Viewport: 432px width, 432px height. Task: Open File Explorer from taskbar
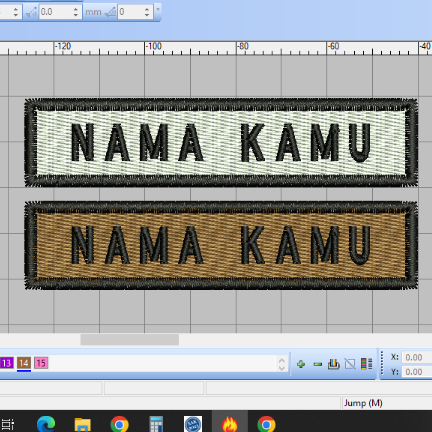pyautogui.click(x=83, y=424)
